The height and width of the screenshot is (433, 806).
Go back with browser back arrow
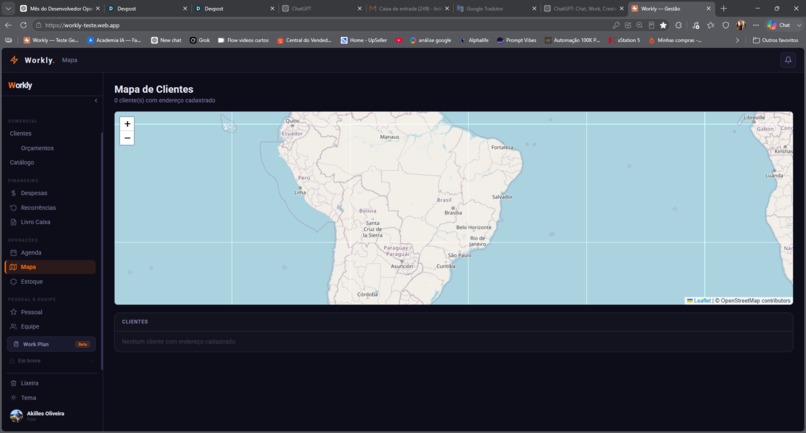8,25
